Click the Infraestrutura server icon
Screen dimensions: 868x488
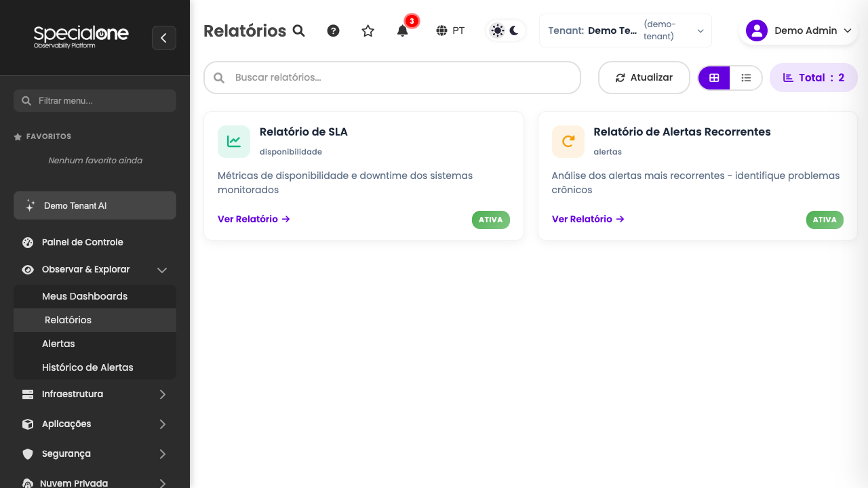click(x=28, y=394)
